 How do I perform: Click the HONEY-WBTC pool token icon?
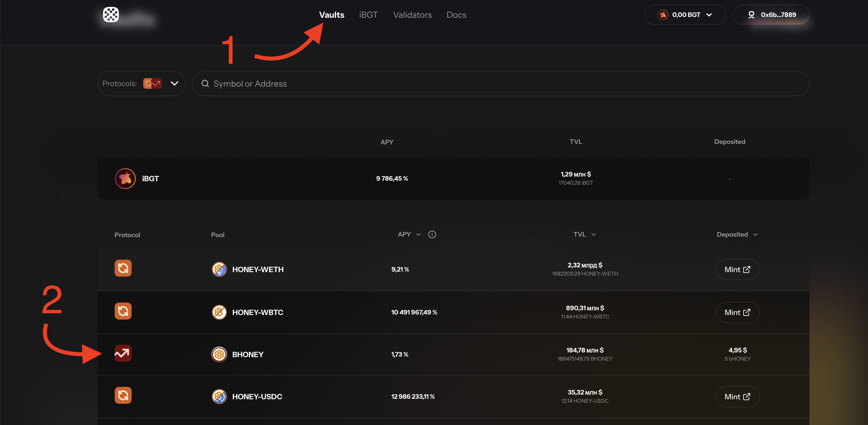click(x=219, y=312)
